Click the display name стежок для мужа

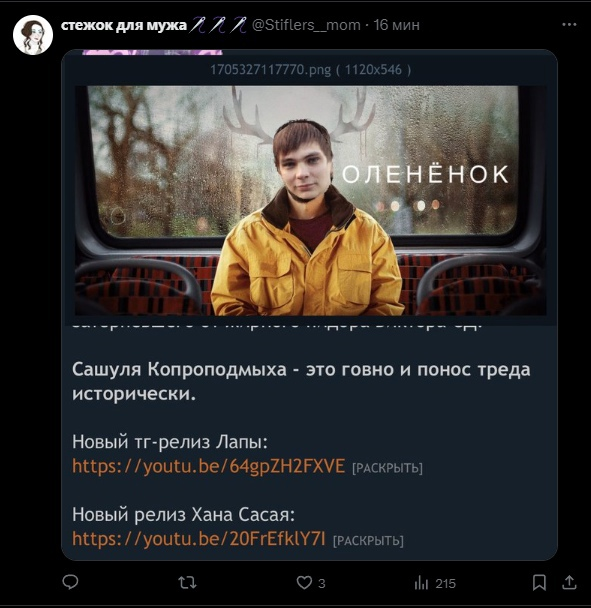pos(124,25)
